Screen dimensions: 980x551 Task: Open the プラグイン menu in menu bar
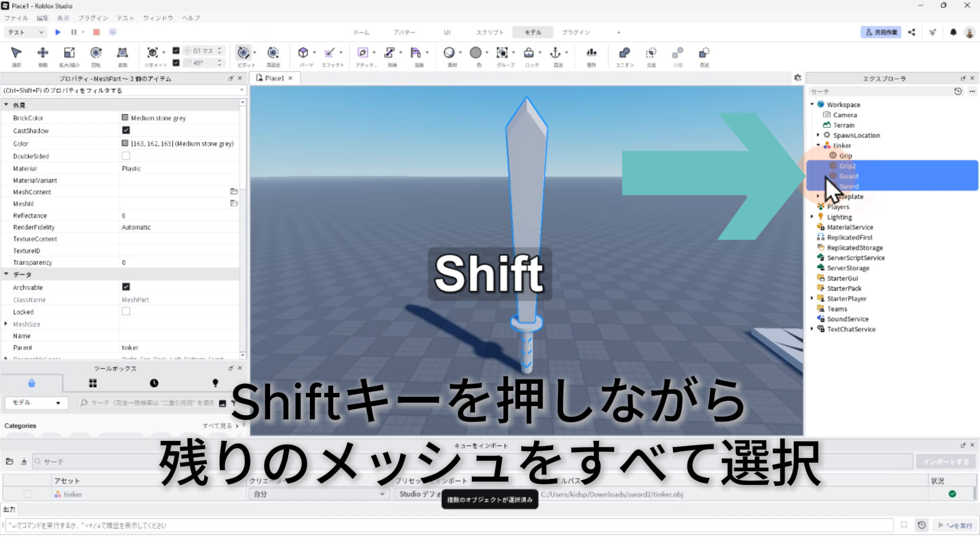point(93,18)
